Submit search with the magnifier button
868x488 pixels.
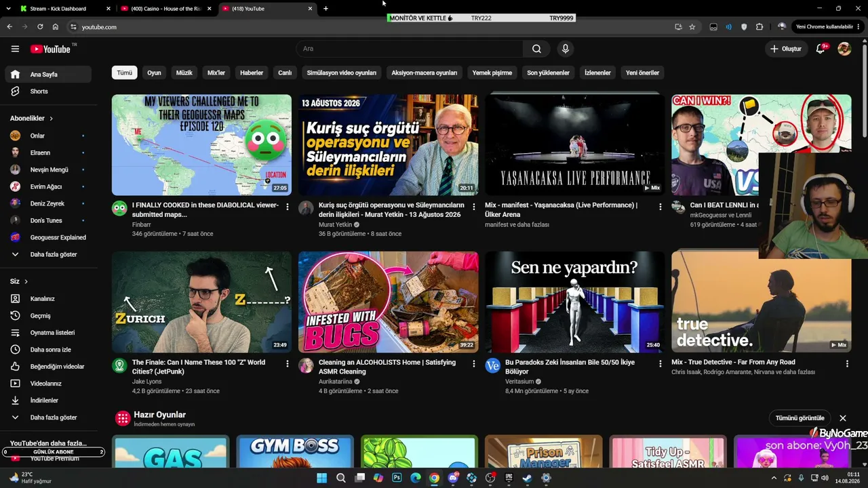click(x=536, y=49)
